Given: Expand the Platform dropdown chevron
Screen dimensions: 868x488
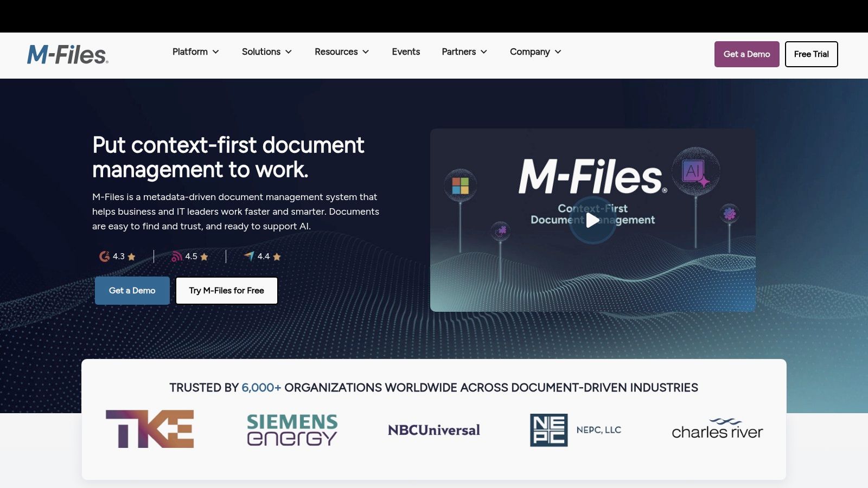Looking at the screenshot, I should point(215,52).
